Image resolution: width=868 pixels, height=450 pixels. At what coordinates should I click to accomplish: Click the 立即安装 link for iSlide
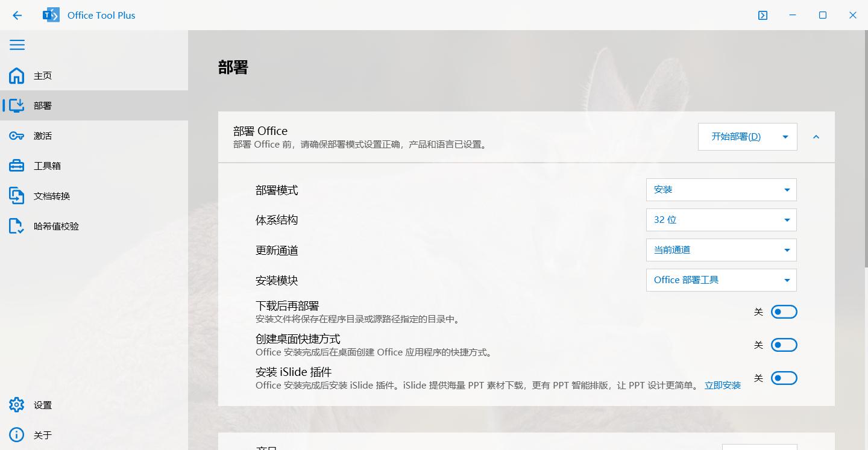pos(722,385)
